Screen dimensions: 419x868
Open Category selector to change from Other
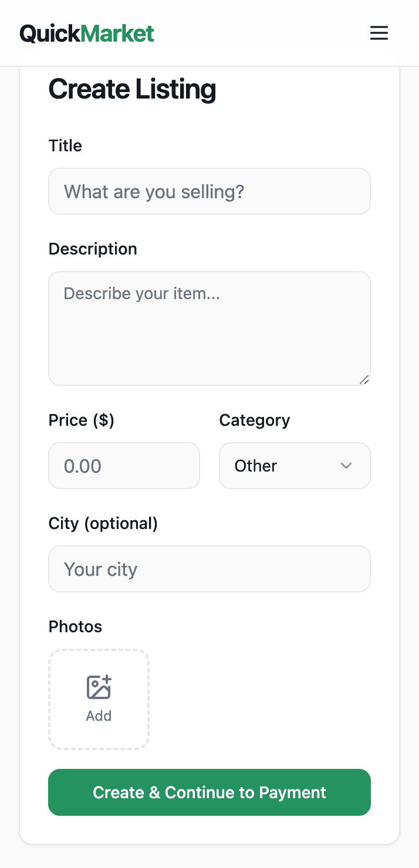pyautogui.click(x=295, y=466)
